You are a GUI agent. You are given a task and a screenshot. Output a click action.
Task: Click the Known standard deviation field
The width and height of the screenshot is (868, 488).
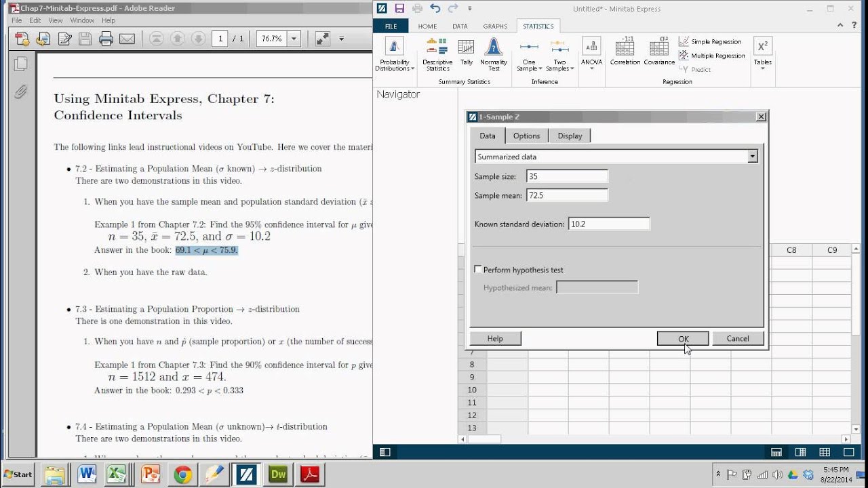(608, 224)
